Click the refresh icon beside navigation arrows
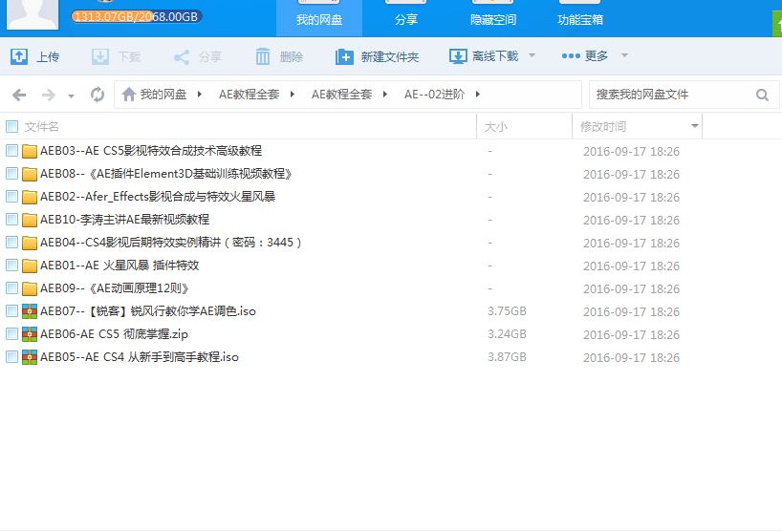 (97, 95)
